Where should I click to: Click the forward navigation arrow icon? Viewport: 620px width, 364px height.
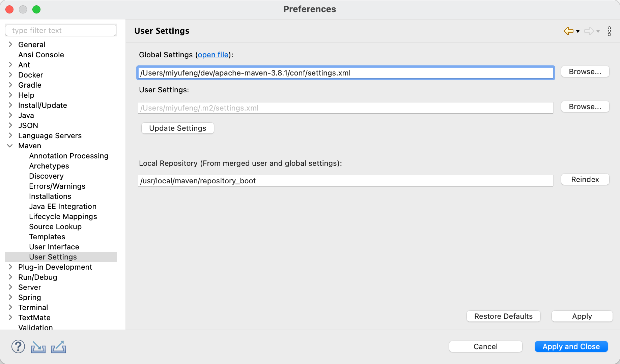tap(589, 31)
